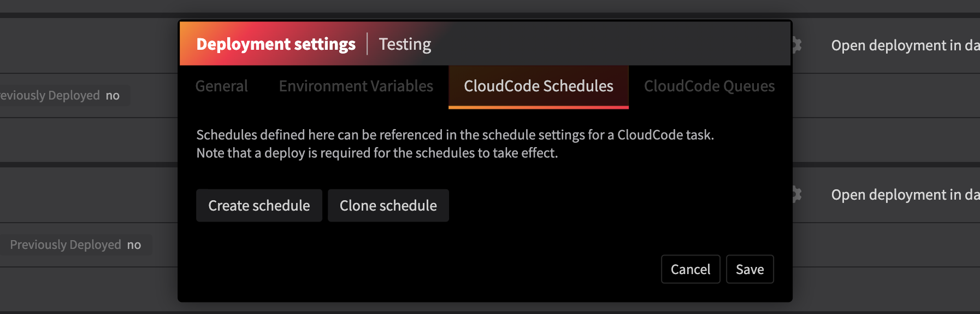The width and height of the screenshot is (980, 314).
Task: Click the Clone schedule button
Action: [388, 206]
